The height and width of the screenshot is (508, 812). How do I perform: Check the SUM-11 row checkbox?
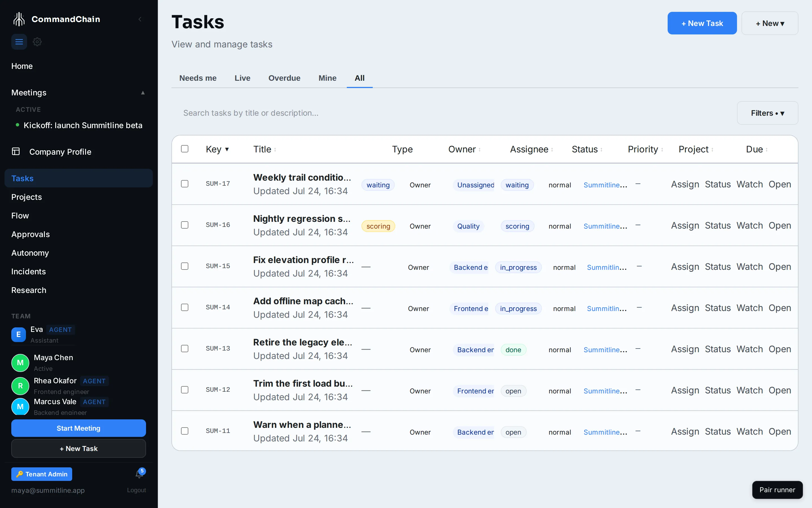[x=185, y=431]
